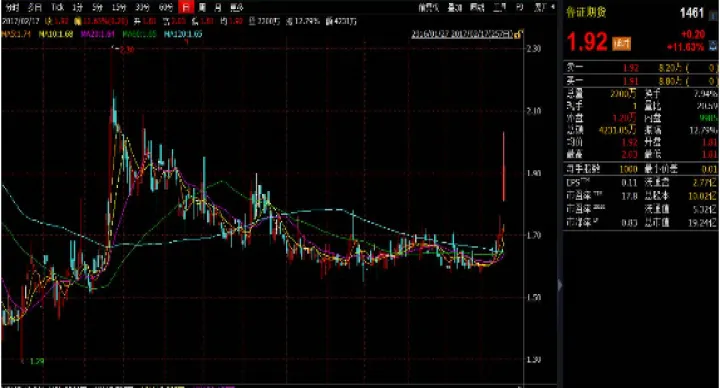Viewport: 720px width, 388px height.
Task: Collapse the toolbar with the small left arrow
Action: coord(553,7)
